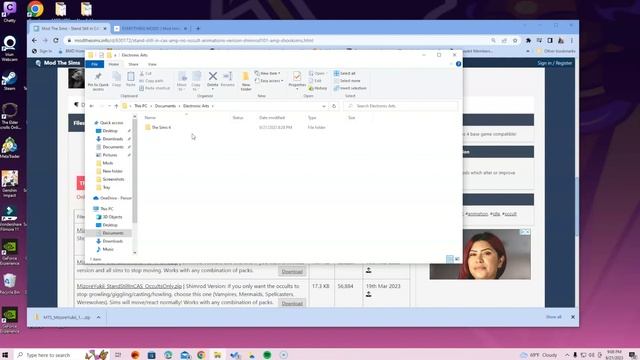Open the File tab in Explorer
640x360 pixels.
point(95,64)
